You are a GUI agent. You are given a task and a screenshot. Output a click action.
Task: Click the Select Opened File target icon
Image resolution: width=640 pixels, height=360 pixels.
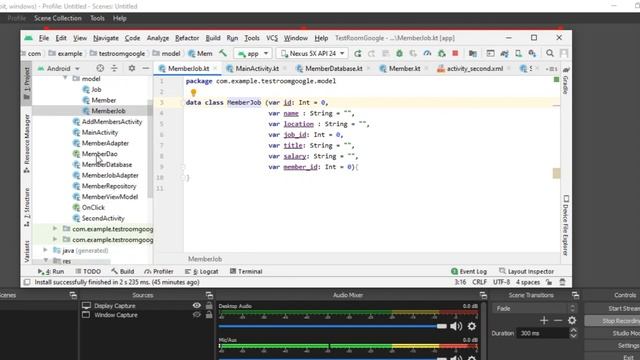tap(100, 68)
